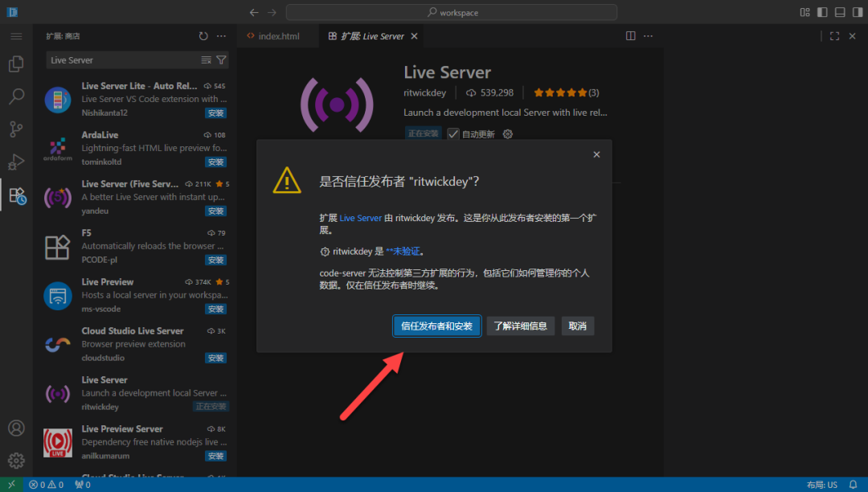
Task: Open the notifications bell
Action: (853, 485)
